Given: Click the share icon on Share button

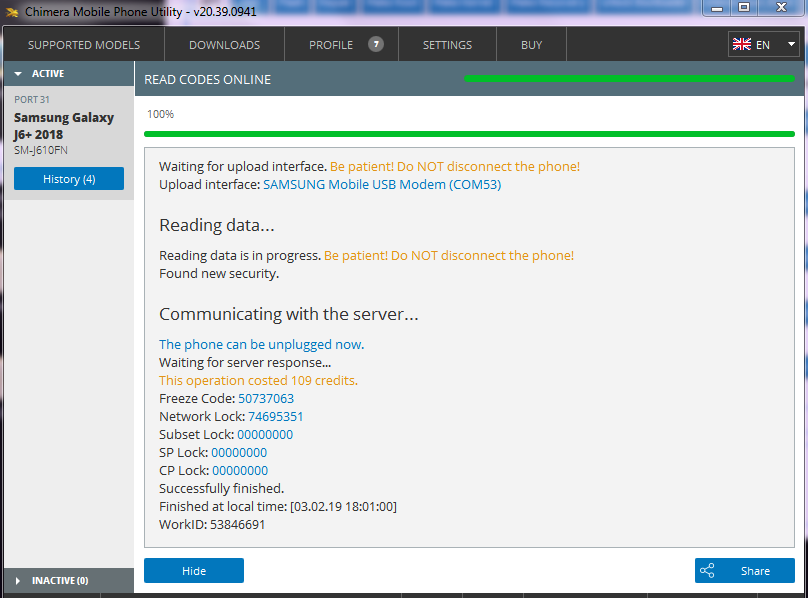Looking at the screenshot, I should [707, 571].
